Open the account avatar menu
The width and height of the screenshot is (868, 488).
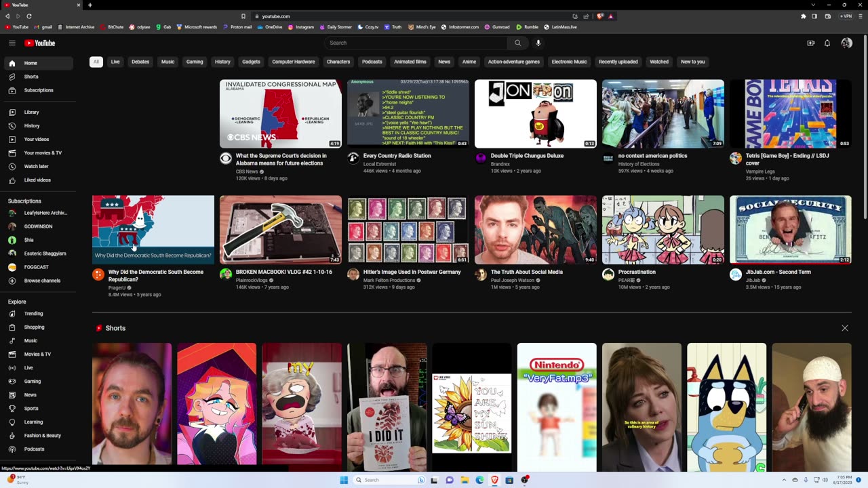pyautogui.click(x=847, y=43)
